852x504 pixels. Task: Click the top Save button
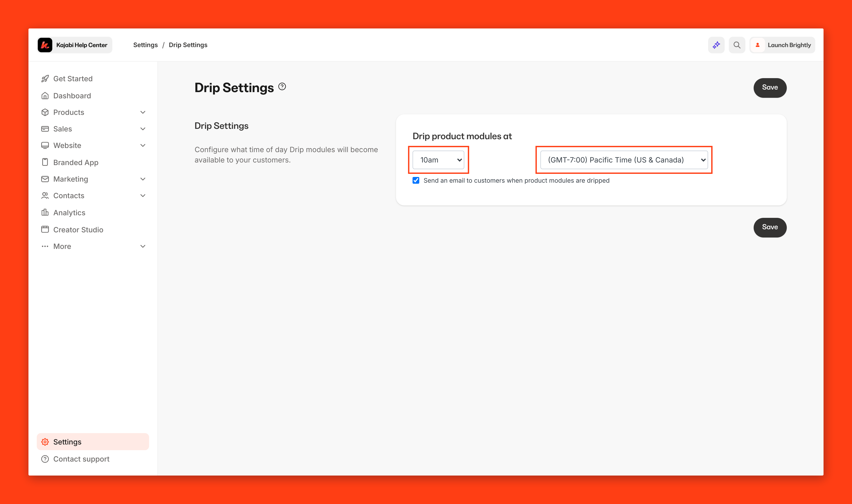pos(769,88)
